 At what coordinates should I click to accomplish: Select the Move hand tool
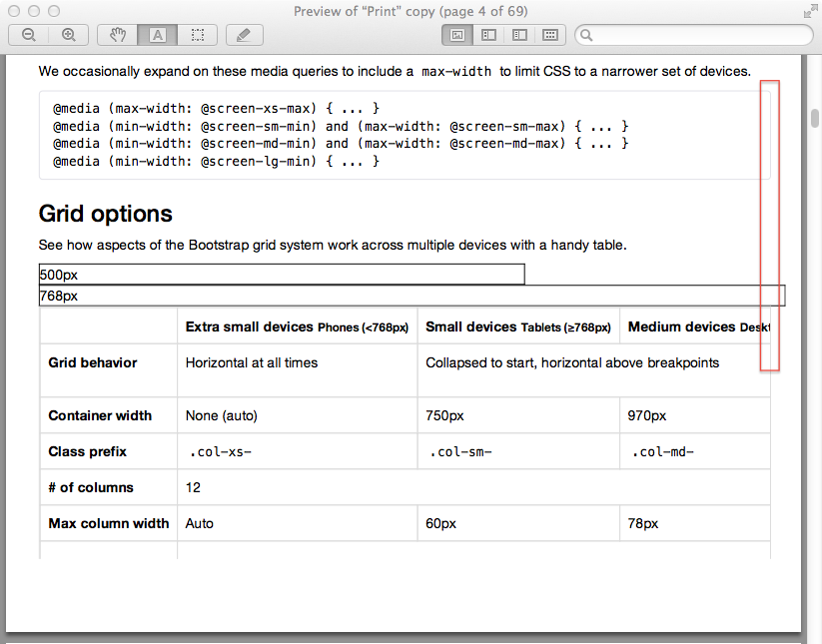point(118,35)
